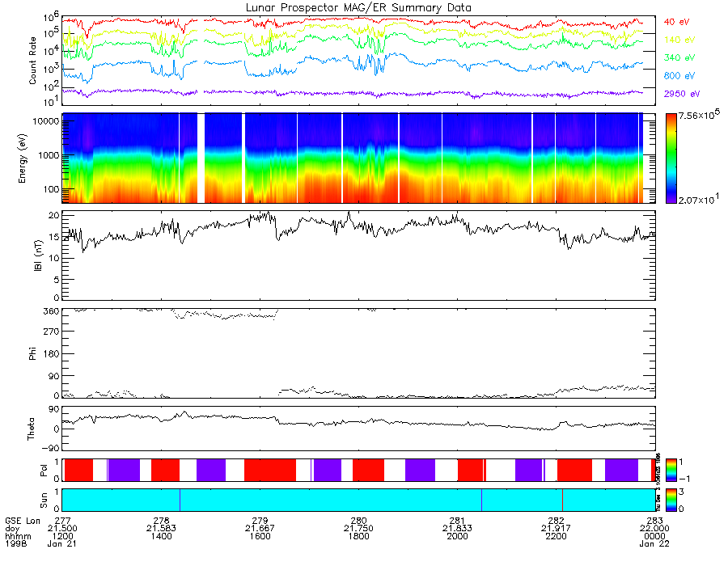
Task: Select the purple '2950 eV' legend label
Action: click(682, 94)
